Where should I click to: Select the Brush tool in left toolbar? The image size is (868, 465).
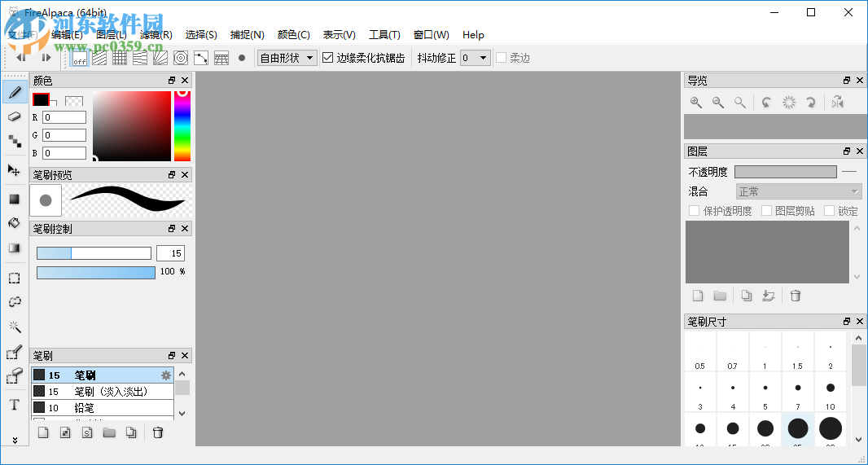point(15,92)
